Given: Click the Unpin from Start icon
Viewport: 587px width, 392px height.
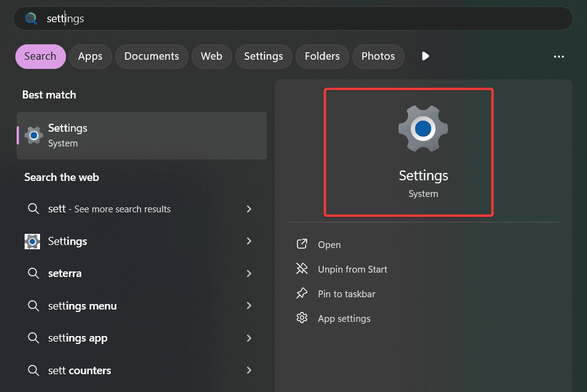Looking at the screenshot, I should 302,268.
